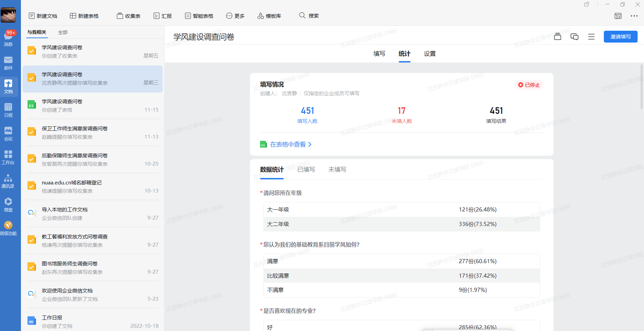644x331 pixels.
Task: Expand the 更多 toolbar menu
Action: 235,16
